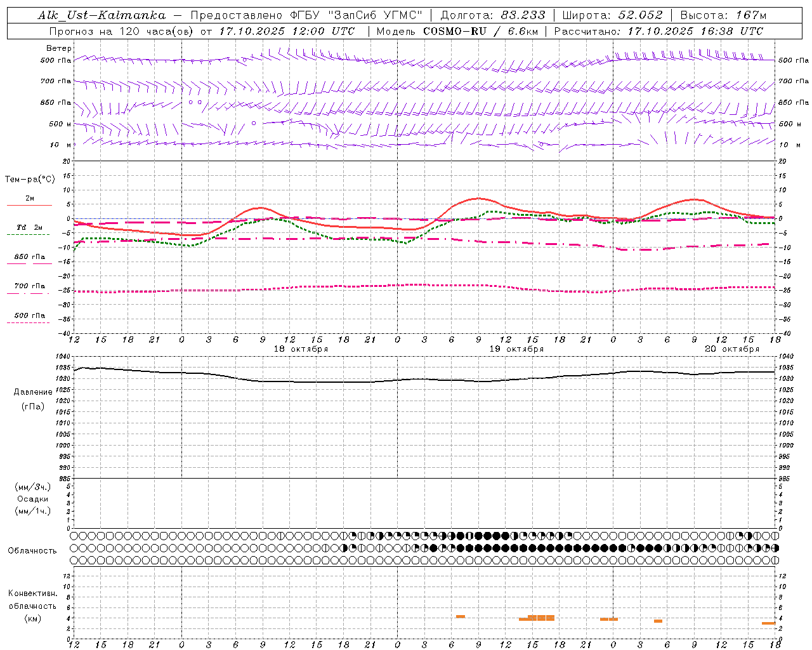Viewport: 812px width, 650px height.
Task: Click the (мм/1ч.) precipitation unit label
Action: [x=33, y=511]
